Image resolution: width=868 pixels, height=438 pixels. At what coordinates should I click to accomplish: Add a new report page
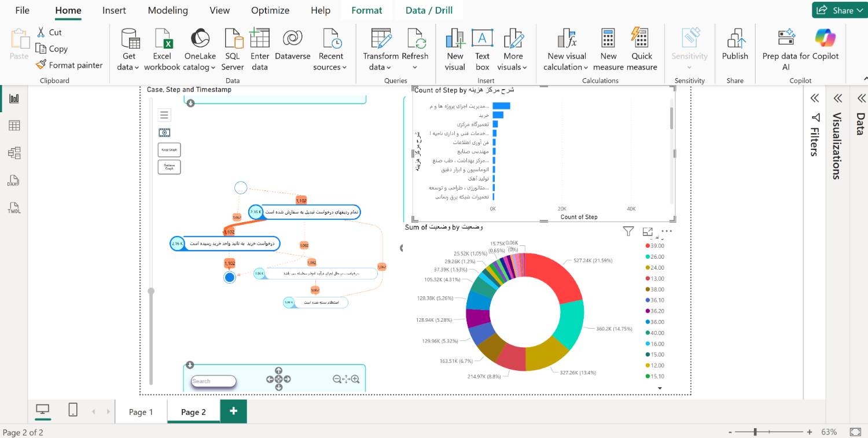pos(233,411)
